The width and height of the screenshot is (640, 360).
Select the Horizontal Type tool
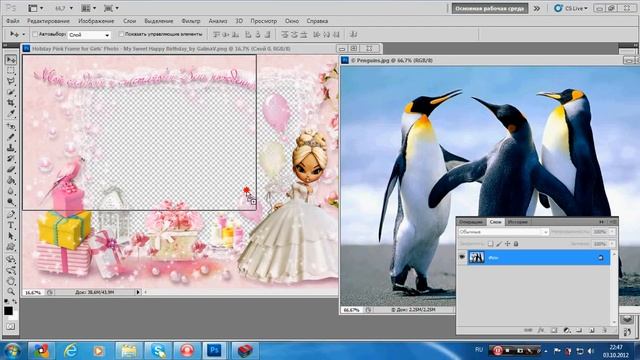pyautogui.click(x=11, y=225)
